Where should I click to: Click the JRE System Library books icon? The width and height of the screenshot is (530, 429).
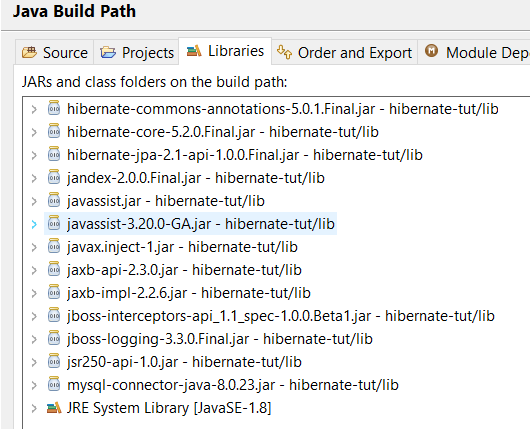(54, 408)
